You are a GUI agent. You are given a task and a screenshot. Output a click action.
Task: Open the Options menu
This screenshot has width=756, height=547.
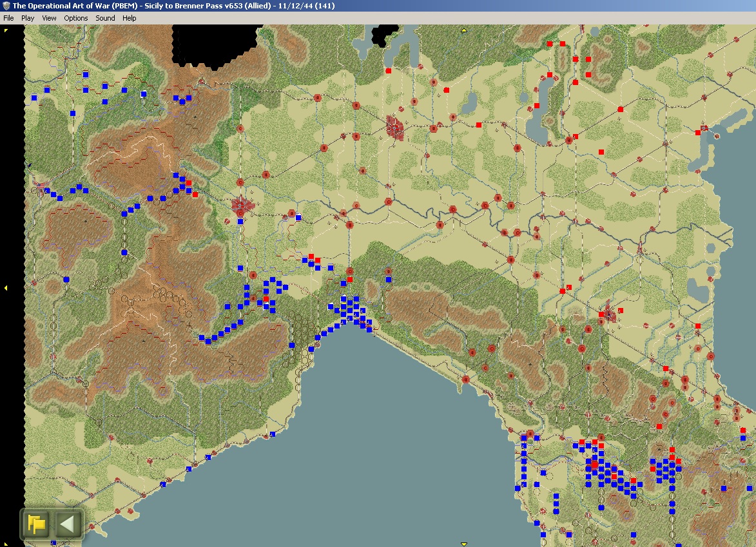coord(75,18)
